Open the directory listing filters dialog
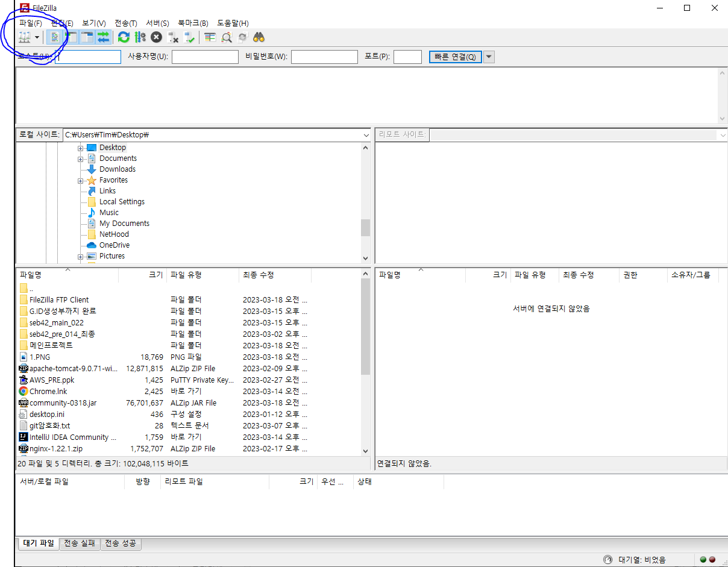728x567 pixels. click(x=210, y=37)
